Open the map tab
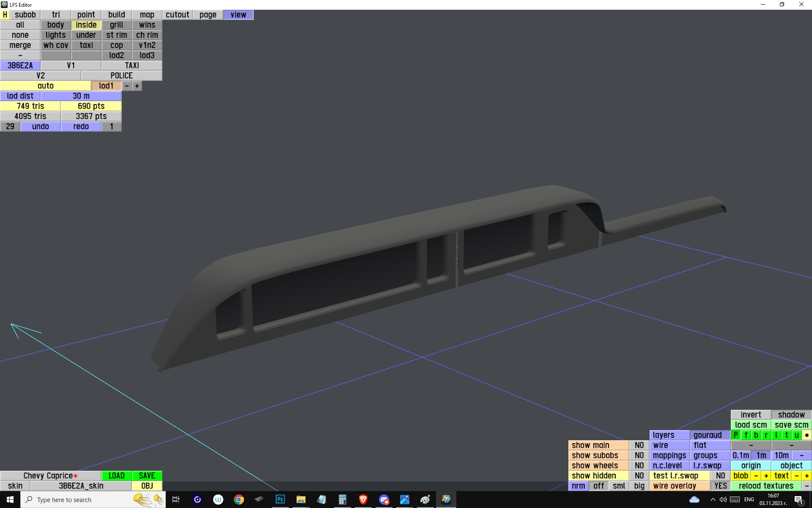This screenshot has height=508, width=812. [x=147, y=15]
